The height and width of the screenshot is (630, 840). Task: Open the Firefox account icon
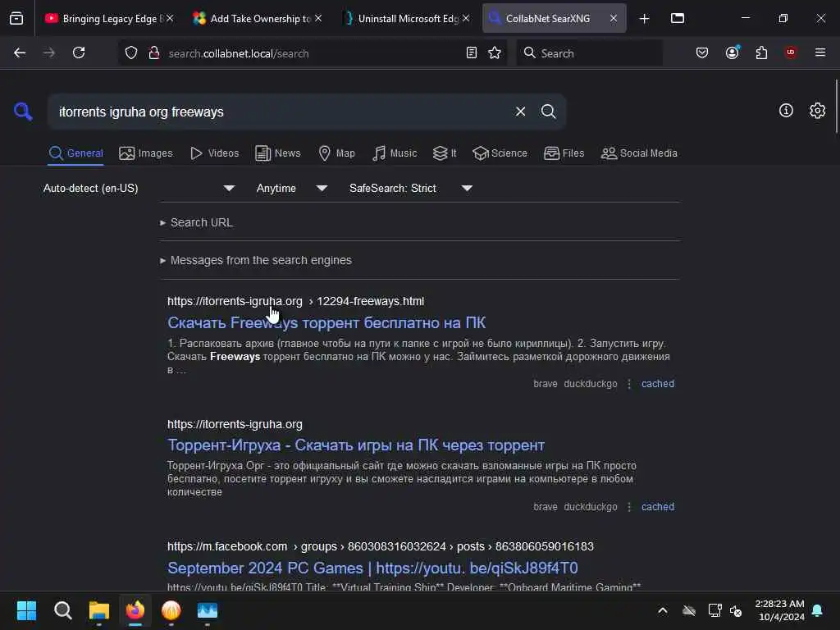[x=733, y=52]
